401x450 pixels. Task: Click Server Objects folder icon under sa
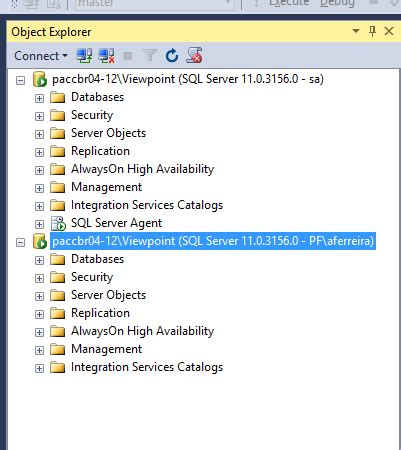(x=58, y=133)
